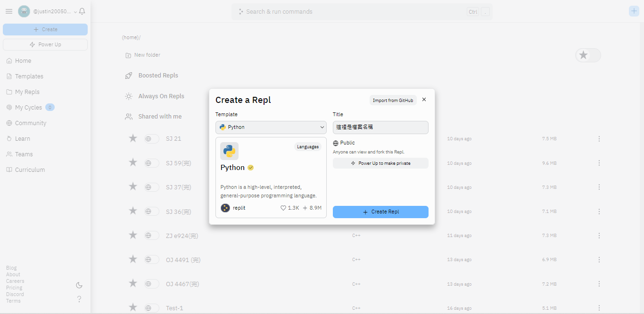Click Power Up to make private

(x=380, y=163)
